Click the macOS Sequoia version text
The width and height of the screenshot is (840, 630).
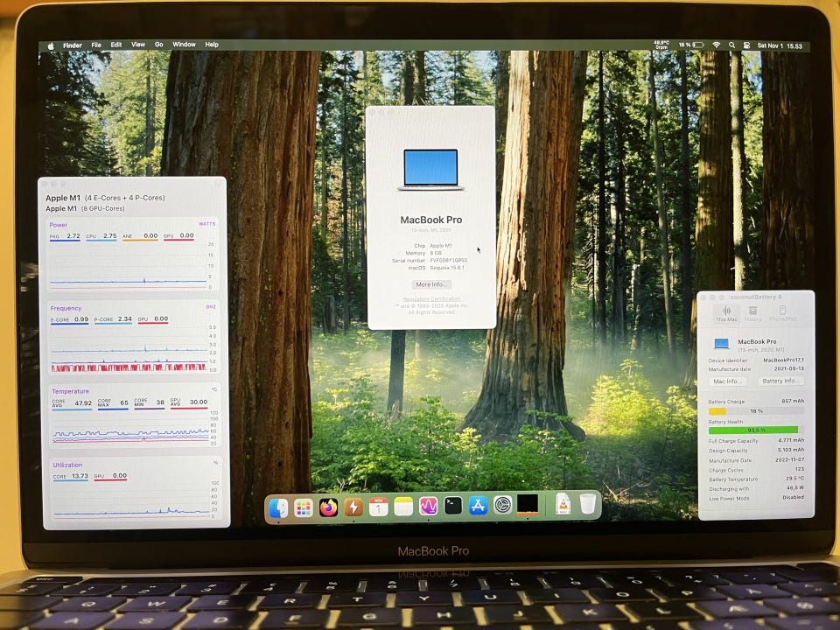tap(447, 268)
